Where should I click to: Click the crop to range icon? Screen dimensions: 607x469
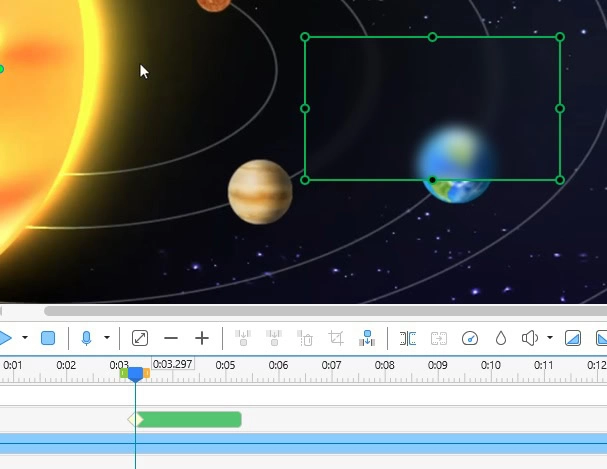(x=336, y=338)
